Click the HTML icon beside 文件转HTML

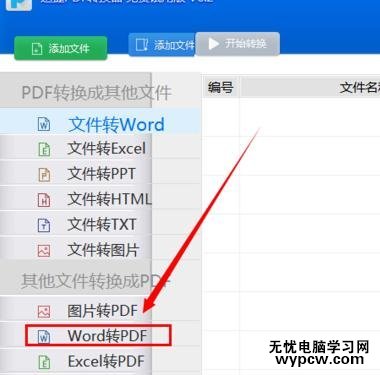click(x=44, y=200)
